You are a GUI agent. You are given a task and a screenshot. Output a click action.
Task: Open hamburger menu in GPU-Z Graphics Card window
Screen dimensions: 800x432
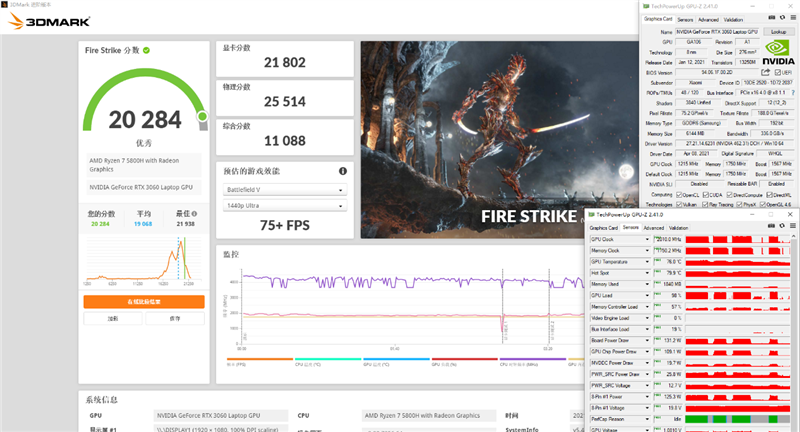[793, 18]
